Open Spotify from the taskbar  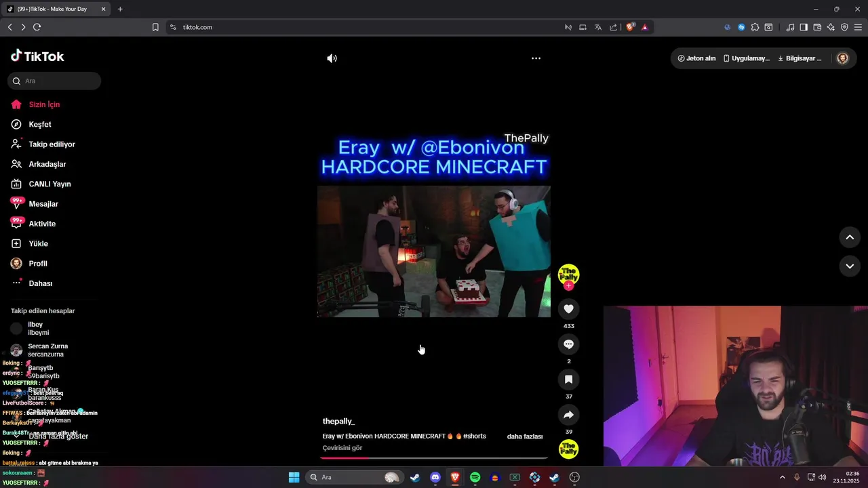coord(475,477)
